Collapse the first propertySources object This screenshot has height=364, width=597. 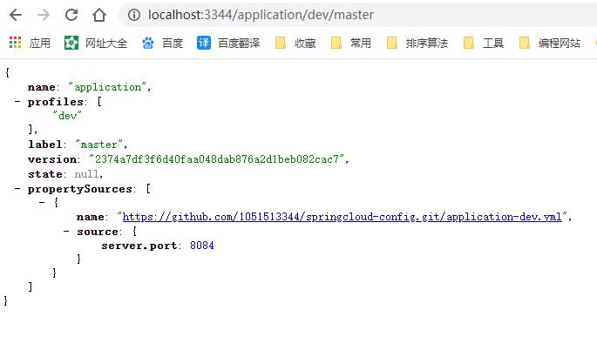coord(42,202)
